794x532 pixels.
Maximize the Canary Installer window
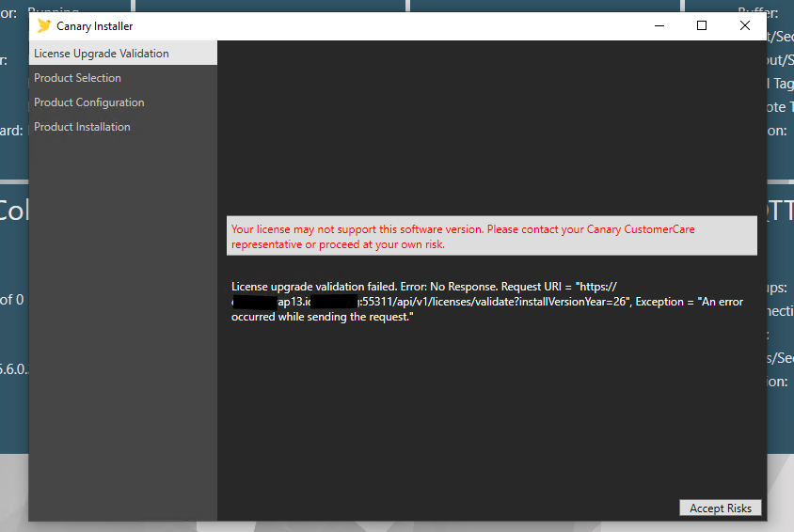click(x=702, y=25)
